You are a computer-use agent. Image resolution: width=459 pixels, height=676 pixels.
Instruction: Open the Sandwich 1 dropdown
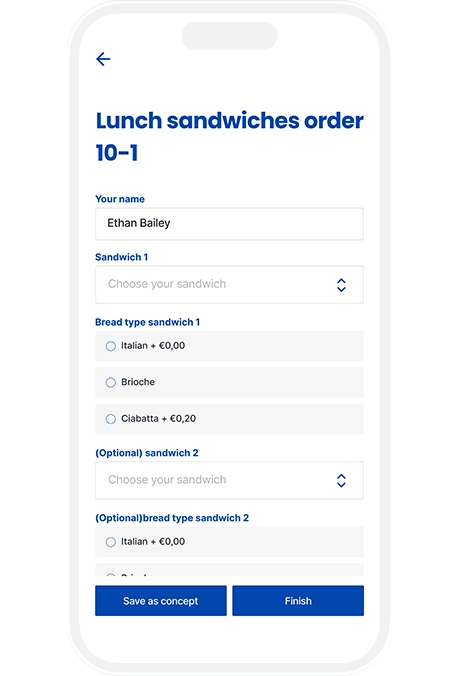coord(229,285)
